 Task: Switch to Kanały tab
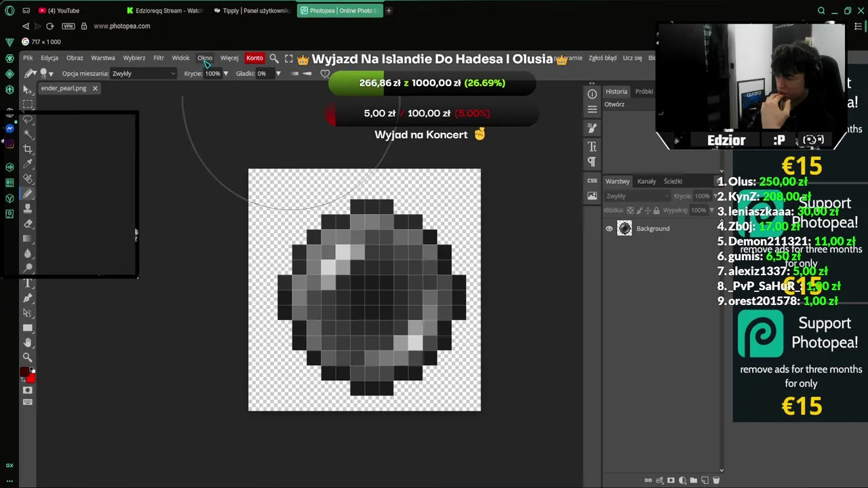tap(646, 181)
